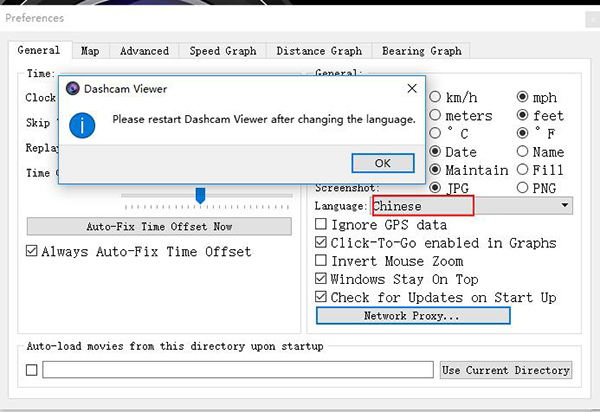The image size is (600, 412).
Task: Click the auto-load directory path field
Action: 238,370
